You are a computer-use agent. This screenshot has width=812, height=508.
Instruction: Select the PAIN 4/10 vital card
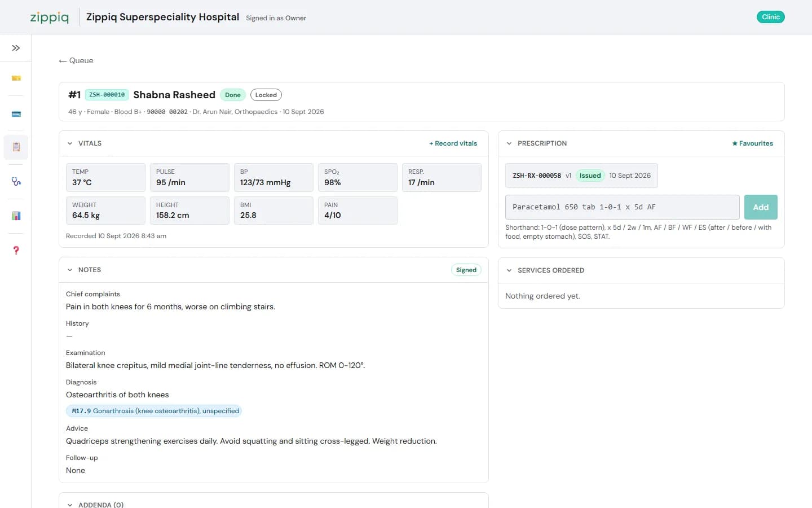click(358, 211)
